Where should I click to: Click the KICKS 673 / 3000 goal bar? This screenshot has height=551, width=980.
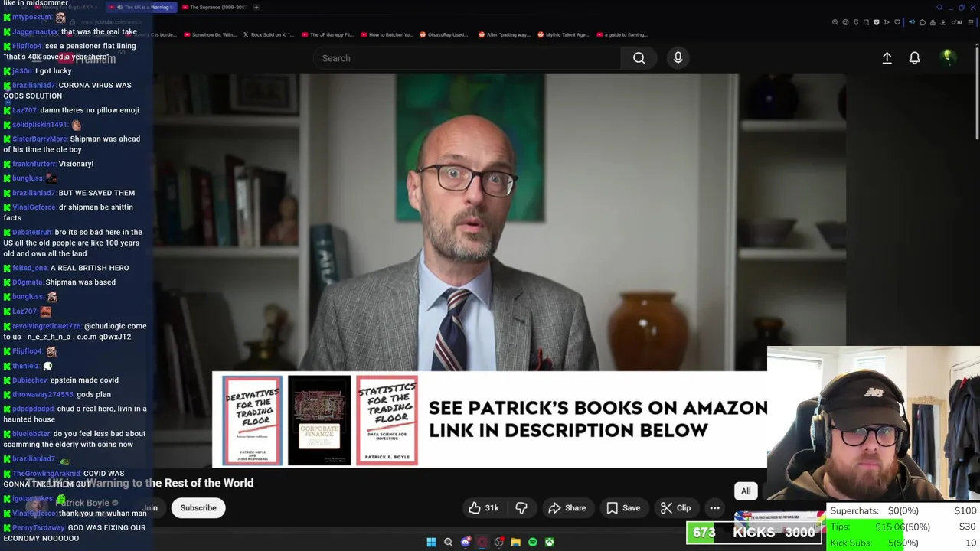754,533
